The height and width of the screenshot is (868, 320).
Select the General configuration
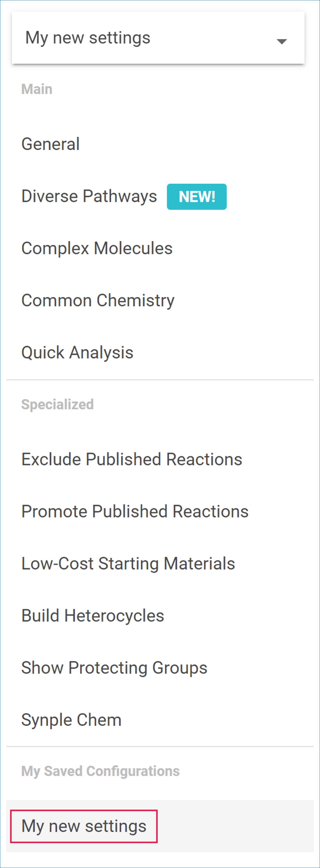[x=50, y=144]
